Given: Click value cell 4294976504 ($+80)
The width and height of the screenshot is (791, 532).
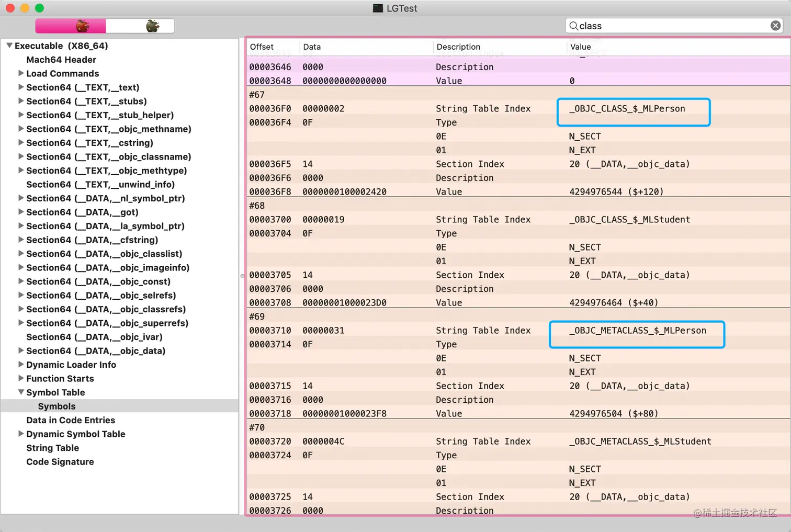Looking at the screenshot, I should coord(614,413).
